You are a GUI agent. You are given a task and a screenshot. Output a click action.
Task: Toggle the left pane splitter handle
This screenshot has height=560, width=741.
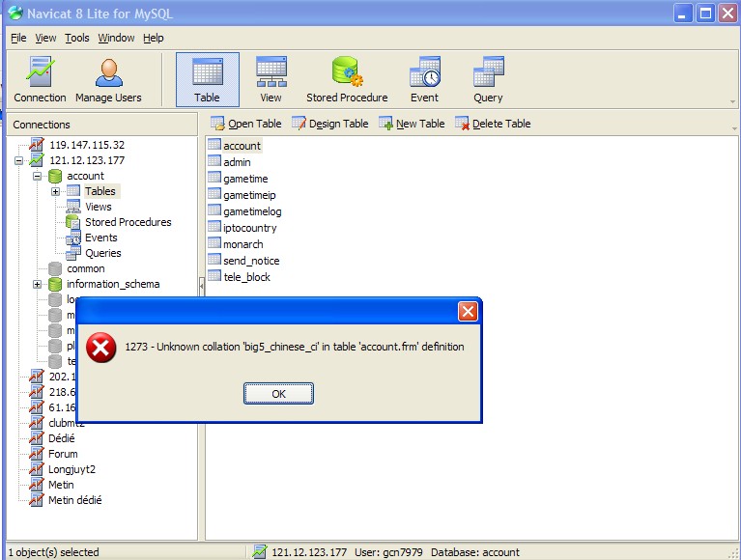pyautogui.click(x=202, y=286)
